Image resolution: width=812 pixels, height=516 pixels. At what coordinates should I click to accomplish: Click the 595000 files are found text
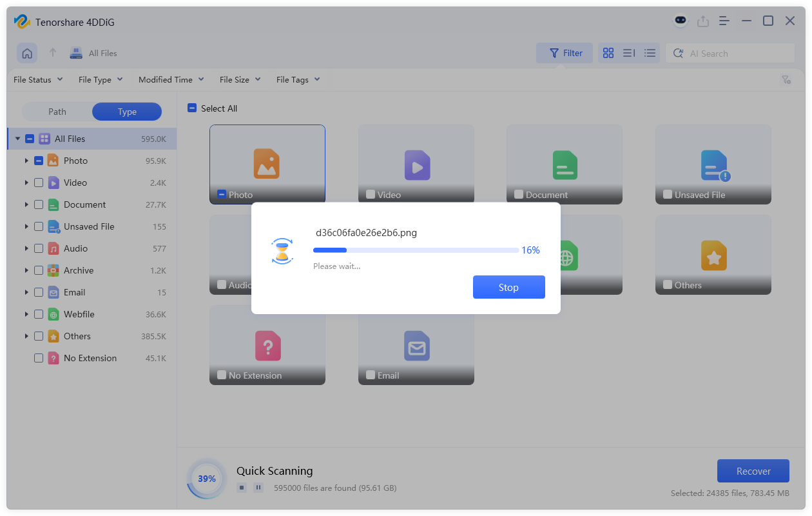tap(335, 488)
